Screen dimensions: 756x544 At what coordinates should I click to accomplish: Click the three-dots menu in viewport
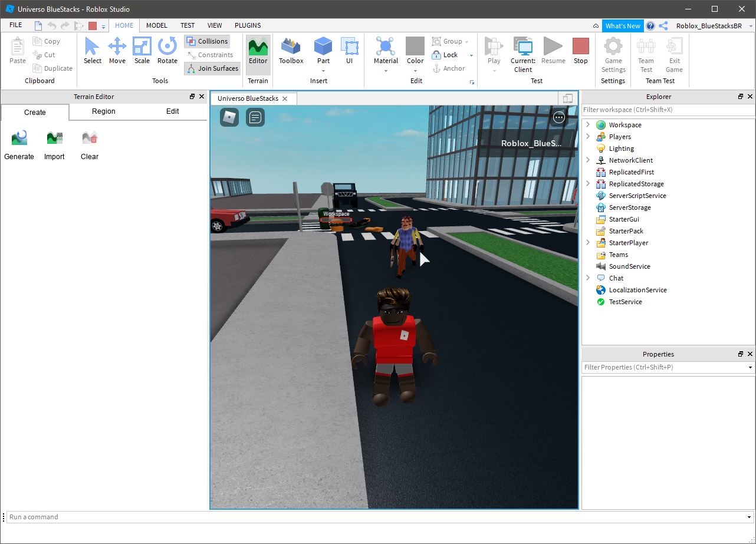559,117
